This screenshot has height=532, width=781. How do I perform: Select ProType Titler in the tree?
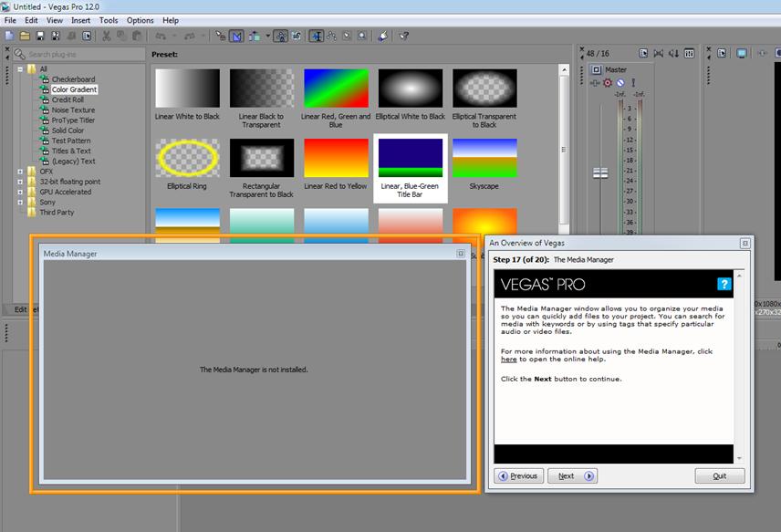point(73,120)
